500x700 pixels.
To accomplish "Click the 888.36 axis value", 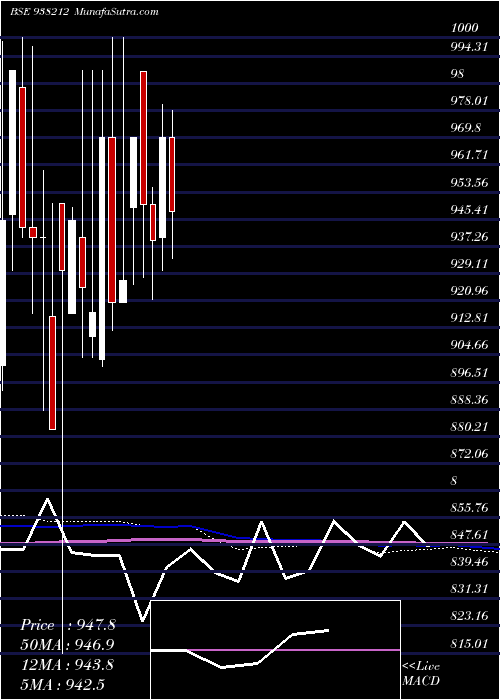I will tap(469, 400).
